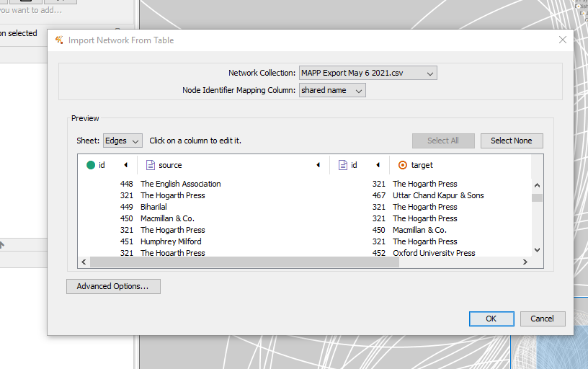Select target cell 'Oxford University Press'
The image size is (588, 369).
[434, 253]
